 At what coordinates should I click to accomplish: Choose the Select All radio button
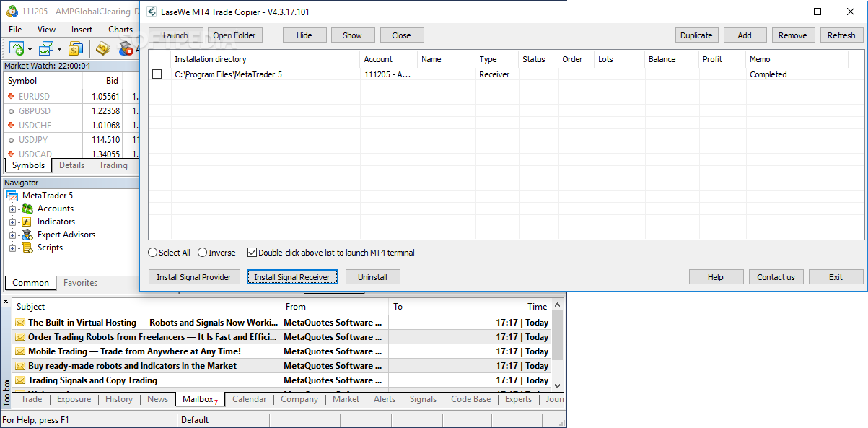(152, 253)
